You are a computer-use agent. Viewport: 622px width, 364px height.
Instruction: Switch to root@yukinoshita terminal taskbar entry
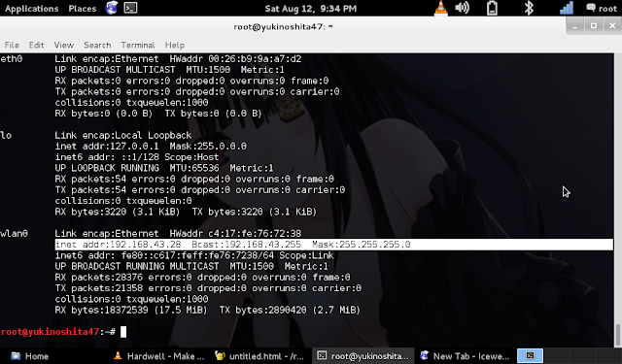tap(363, 356)
